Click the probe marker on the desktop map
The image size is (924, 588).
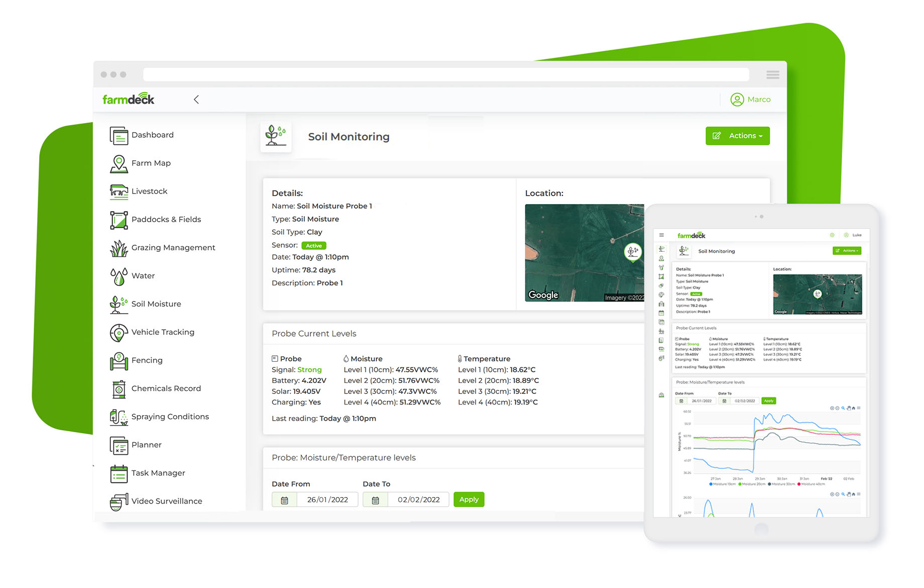(x=633, y=252)
